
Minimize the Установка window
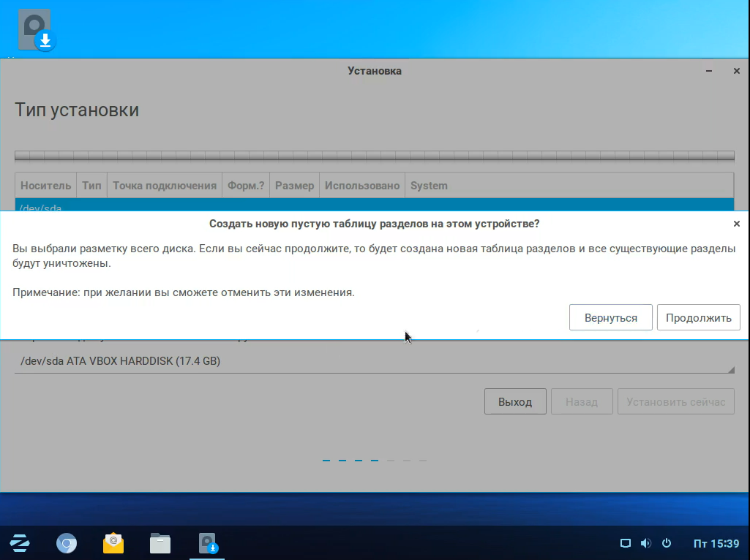coord(709,71)
